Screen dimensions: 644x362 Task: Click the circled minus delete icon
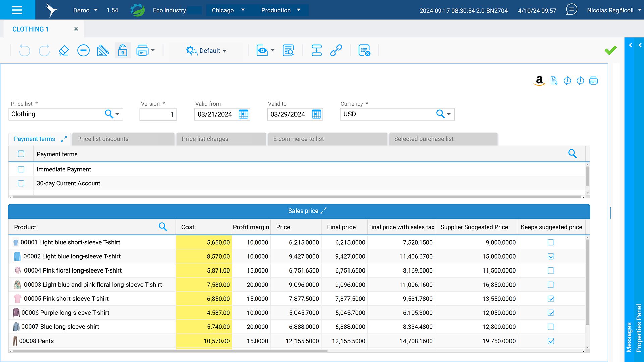(x=83, y=51)
